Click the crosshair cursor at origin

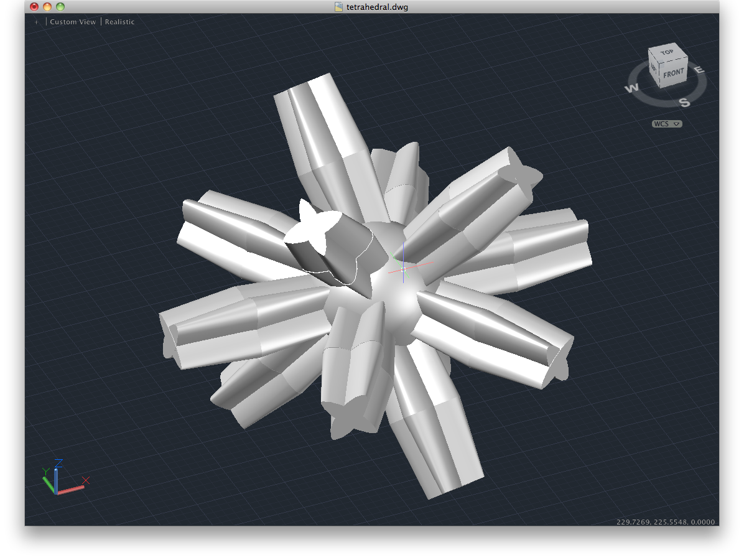click(x=403, y=269)
